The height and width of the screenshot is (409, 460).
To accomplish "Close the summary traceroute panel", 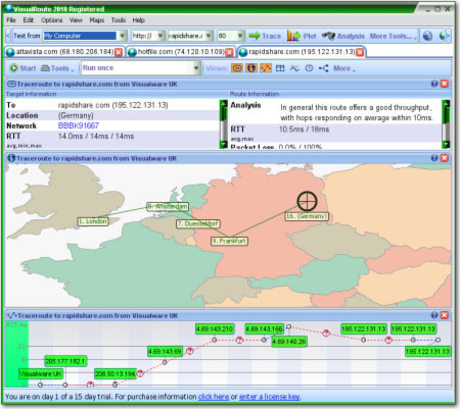I will (x=444, y=84).
